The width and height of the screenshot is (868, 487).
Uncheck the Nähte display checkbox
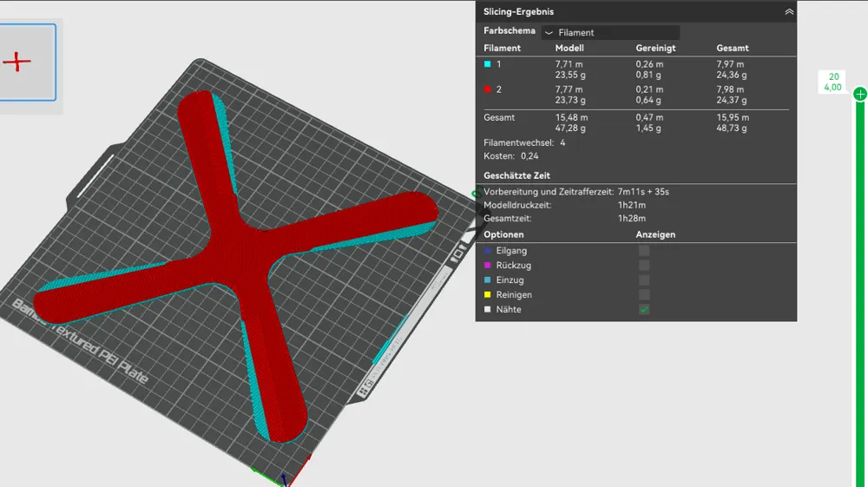pos(644,309)
